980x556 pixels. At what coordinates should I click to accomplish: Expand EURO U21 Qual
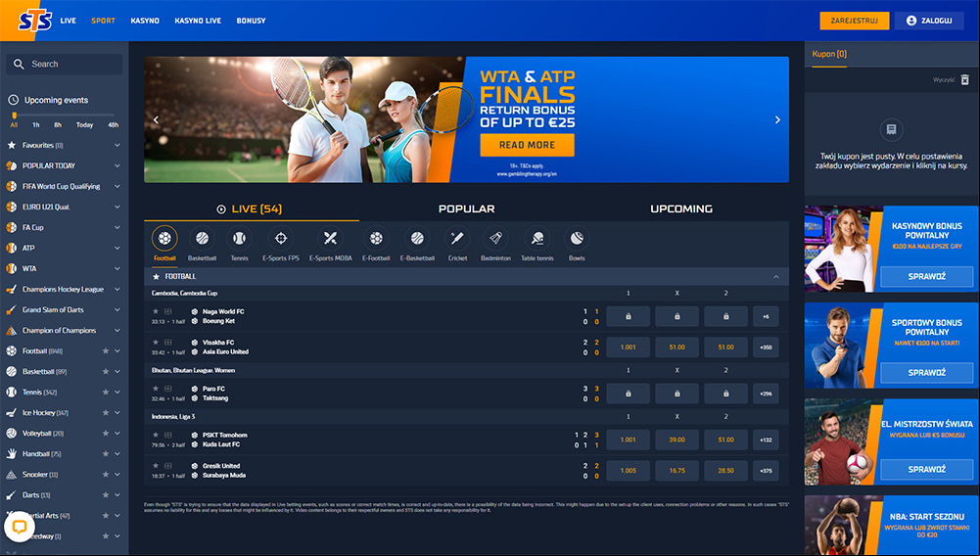pyautogui.click(x=117, y=207)
